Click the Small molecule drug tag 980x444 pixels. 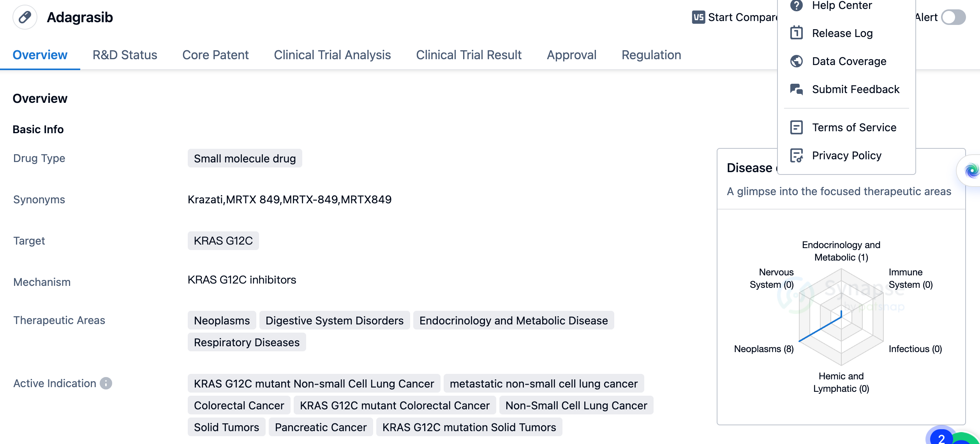click(245, 159)
